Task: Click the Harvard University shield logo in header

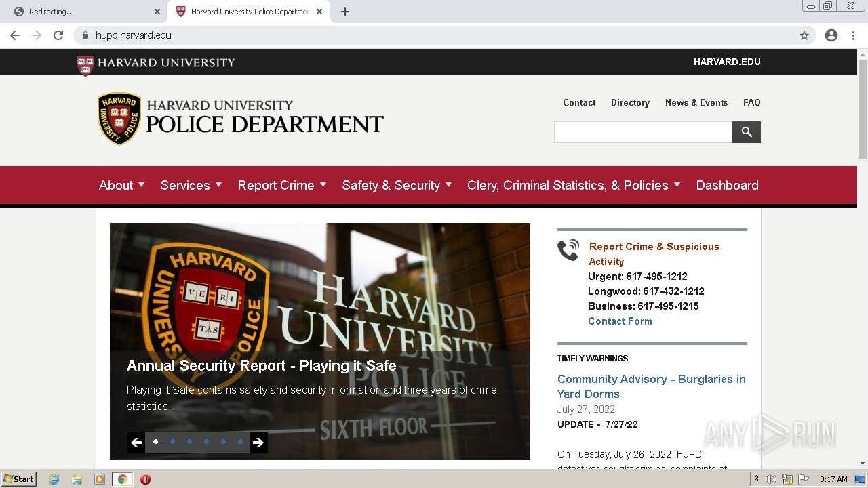Action: tap(85, 65)
